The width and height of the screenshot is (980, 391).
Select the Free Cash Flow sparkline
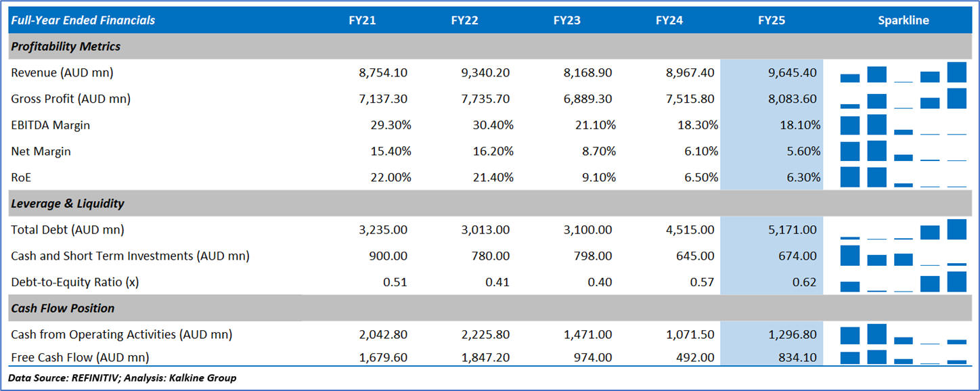pos(903,357)
